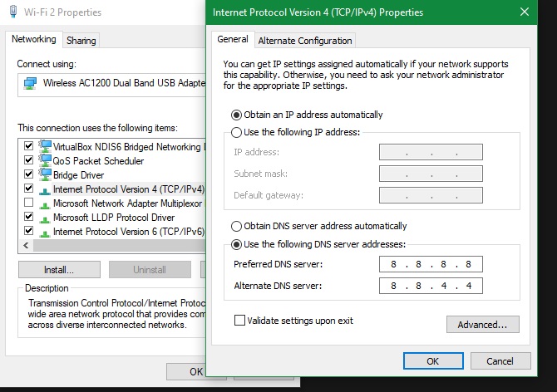
Task: Click the Wireless AC1200 adapter icon
Action: tap(29, 83)
